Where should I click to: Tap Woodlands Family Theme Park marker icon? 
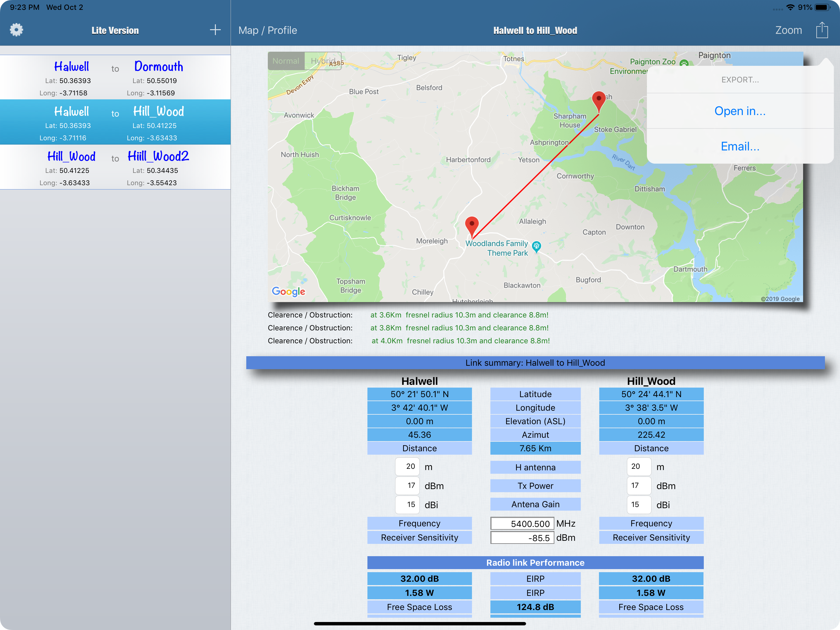536,247
